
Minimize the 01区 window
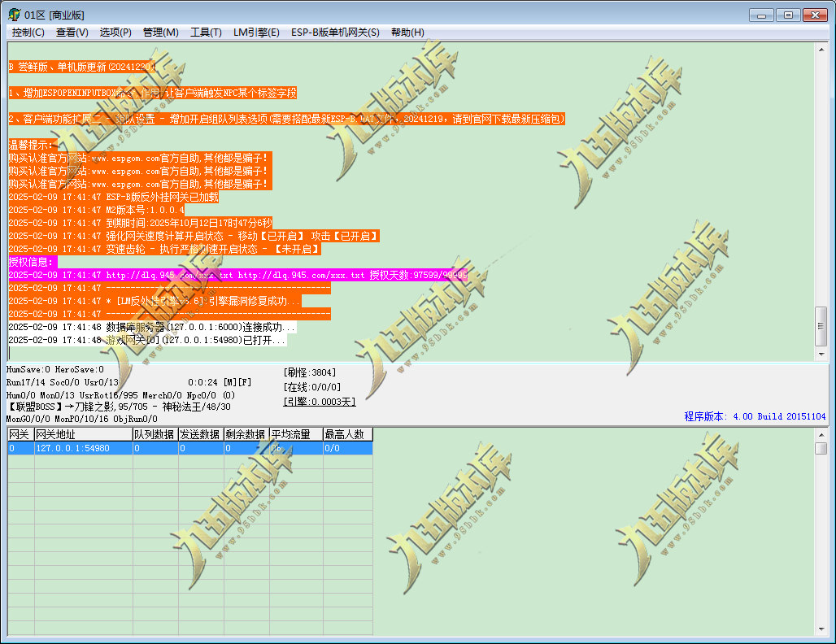[761, 15]
